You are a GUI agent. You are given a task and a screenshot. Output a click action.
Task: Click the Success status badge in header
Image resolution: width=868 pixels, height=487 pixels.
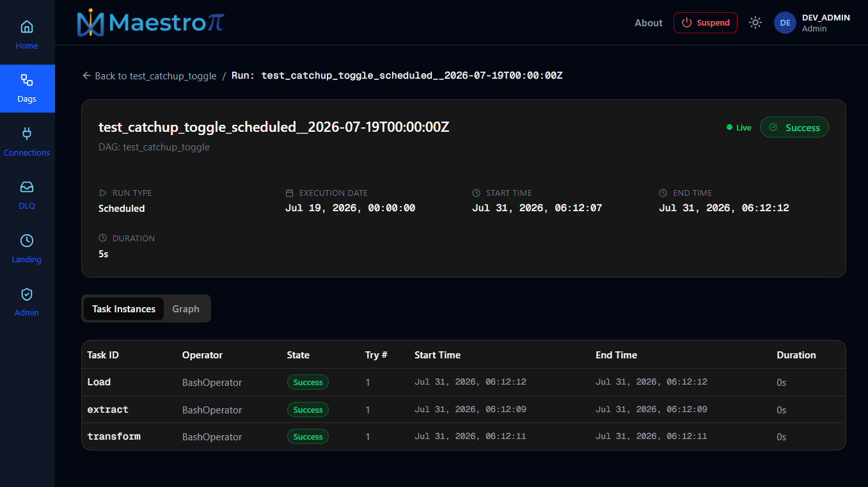(x=794, y=127)
